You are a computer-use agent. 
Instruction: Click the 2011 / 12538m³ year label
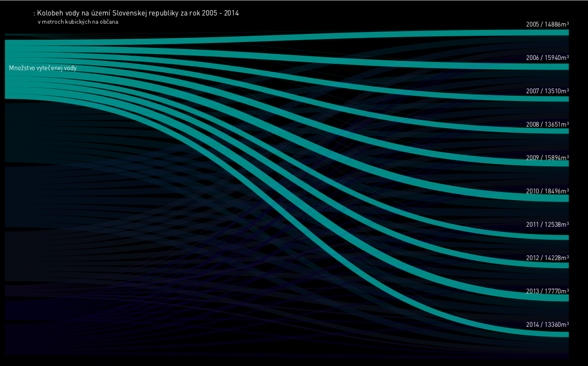(x=547, y=225)
